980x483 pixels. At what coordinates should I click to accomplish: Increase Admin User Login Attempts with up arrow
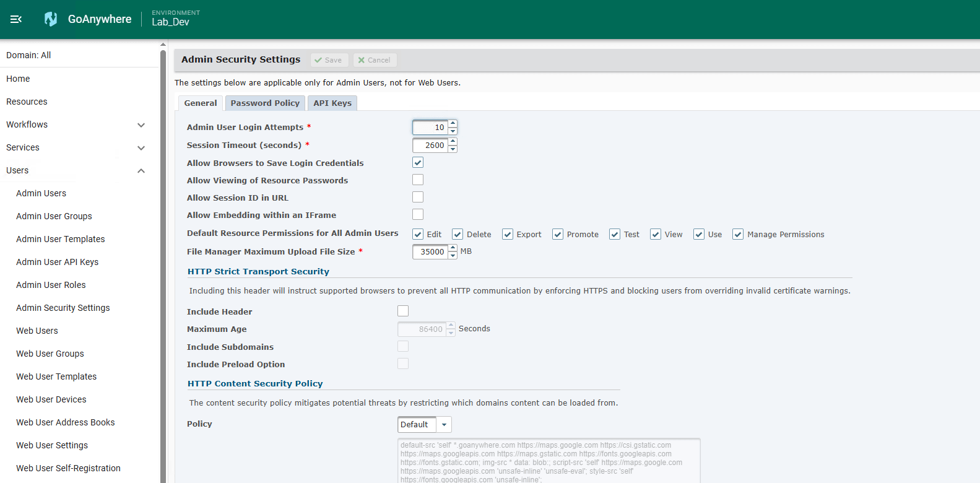pos(453,124)
